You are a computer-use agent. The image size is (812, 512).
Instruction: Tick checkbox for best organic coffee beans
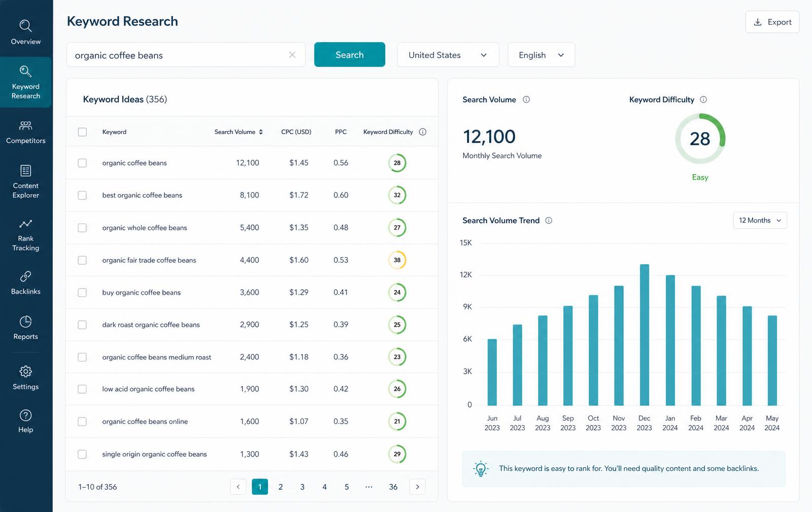[x=82, y=195]
